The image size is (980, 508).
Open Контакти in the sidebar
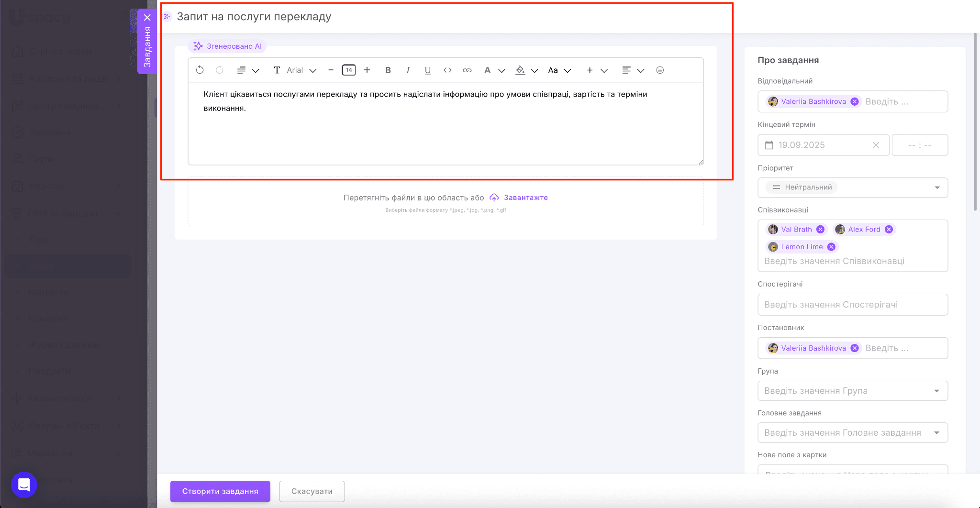[48, 292]
